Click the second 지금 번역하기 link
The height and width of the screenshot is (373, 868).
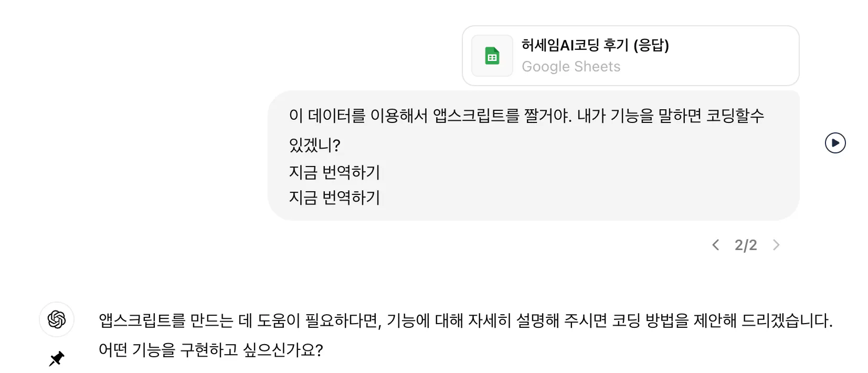(x=334, y=198)
